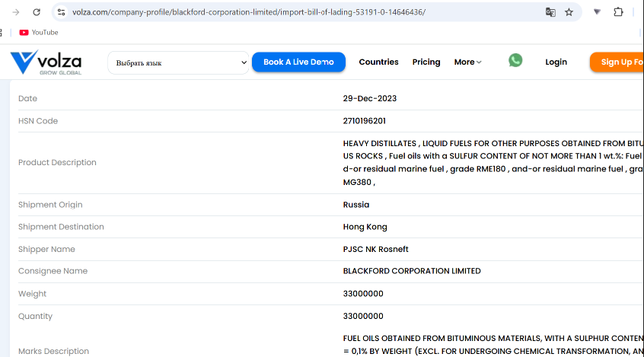Click the Shipment Destination label
This screenshot has width=644, height=357.
[x=61, y=227]
